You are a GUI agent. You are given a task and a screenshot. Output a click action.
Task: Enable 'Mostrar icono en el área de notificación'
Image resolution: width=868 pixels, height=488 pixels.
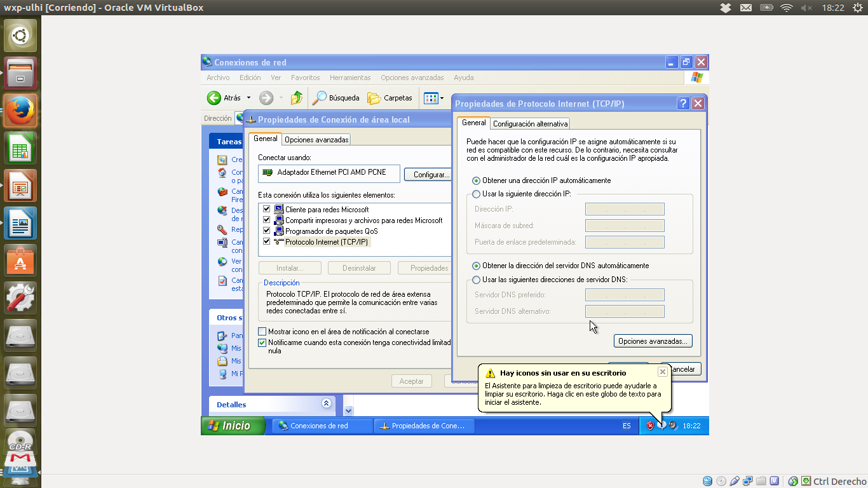tap(262, 332)
